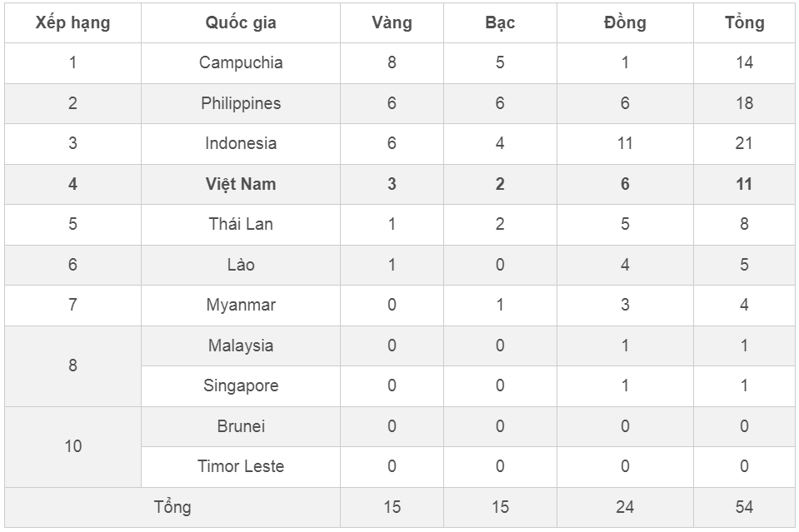Click the grand total 54 cell
Screen dimensions: 799x532
tap(744, 507)
